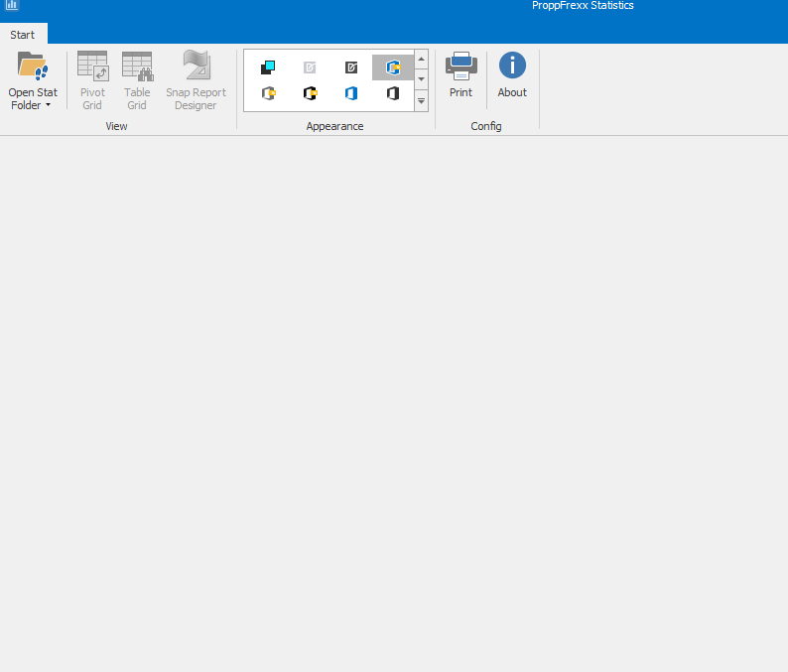Apply the grey and orange hexagon skin
788x672 pixels.
point(267,93)
